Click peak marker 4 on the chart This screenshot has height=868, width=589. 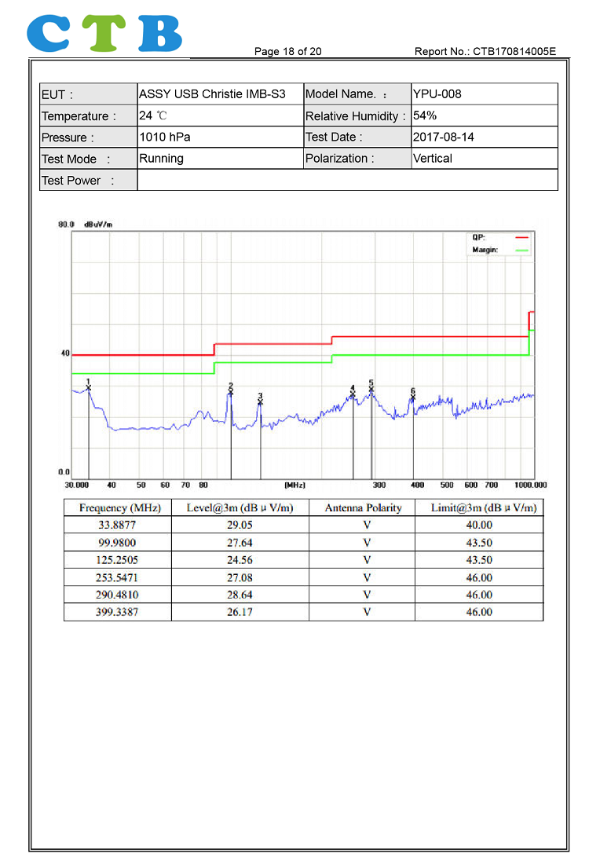pyautogui.click(x=353, y=394)
